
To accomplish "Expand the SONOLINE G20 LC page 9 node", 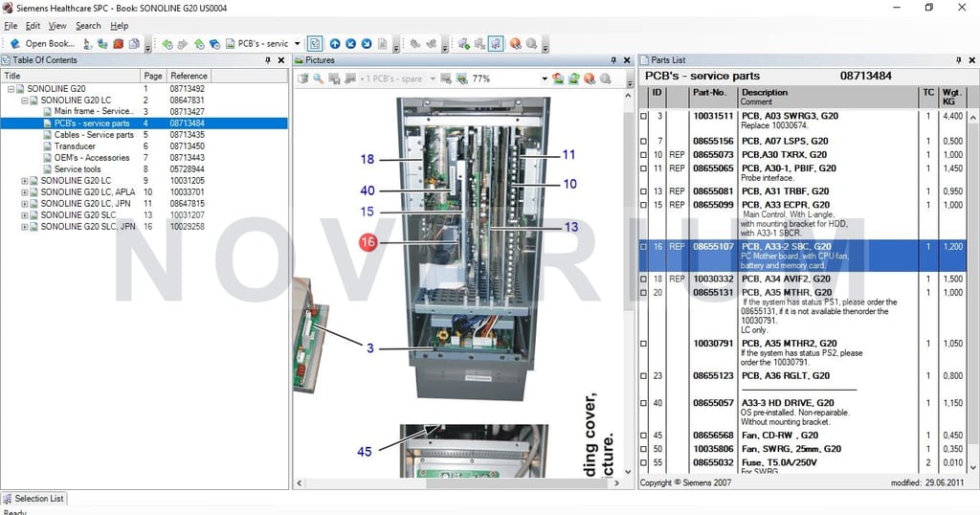I will pyautogui.click(x=24, y=181).
